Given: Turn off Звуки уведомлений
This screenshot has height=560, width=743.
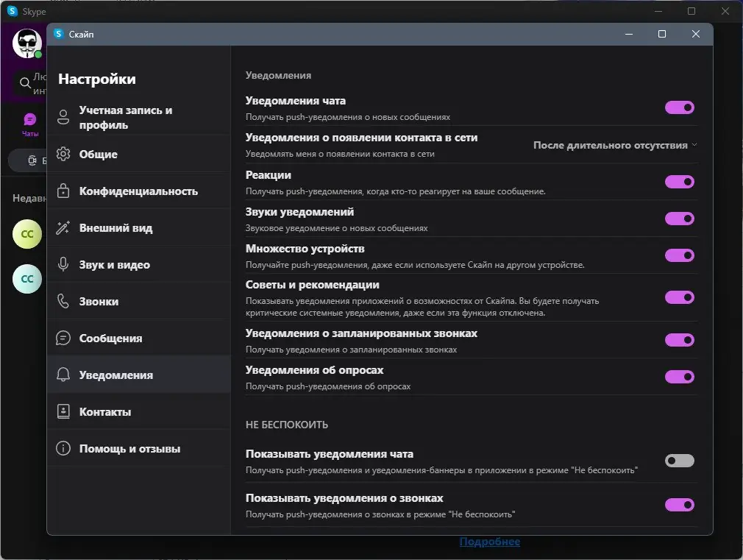Looking at the screenshot, I should [x=679, y=219].
